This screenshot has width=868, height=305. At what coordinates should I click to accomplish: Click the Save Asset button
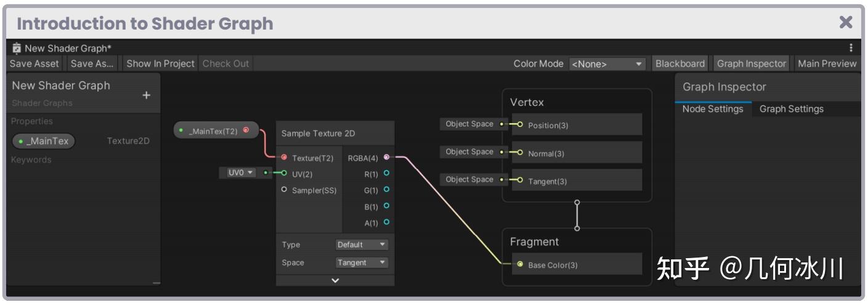coord(34,63)
